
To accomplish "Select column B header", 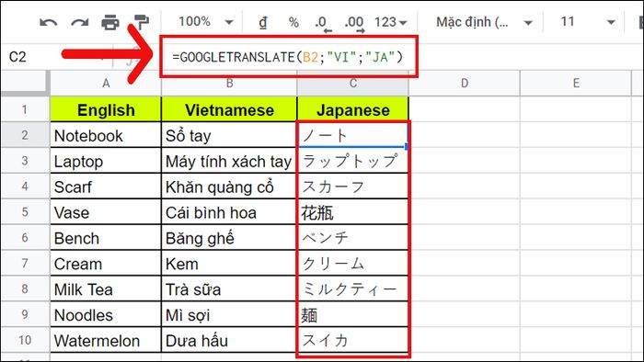I will pos(230,84).
